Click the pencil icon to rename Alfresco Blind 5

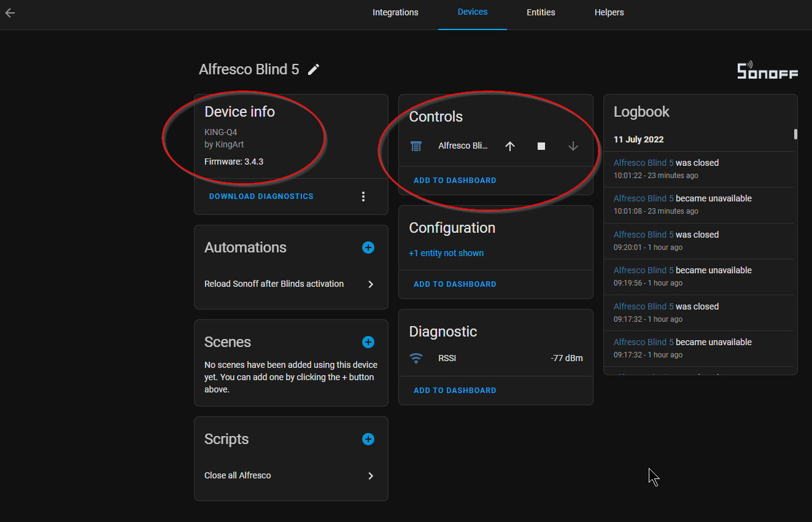coord(314,69)
